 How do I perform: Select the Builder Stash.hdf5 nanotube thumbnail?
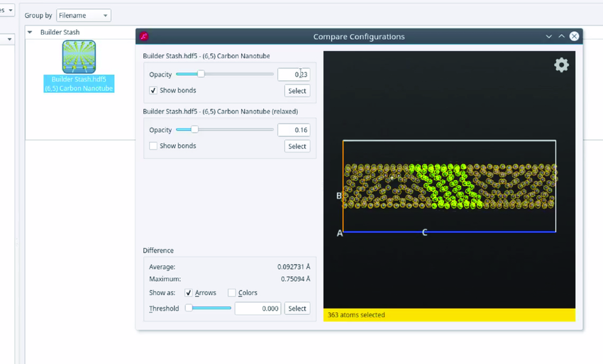click(x=78, y=57)
